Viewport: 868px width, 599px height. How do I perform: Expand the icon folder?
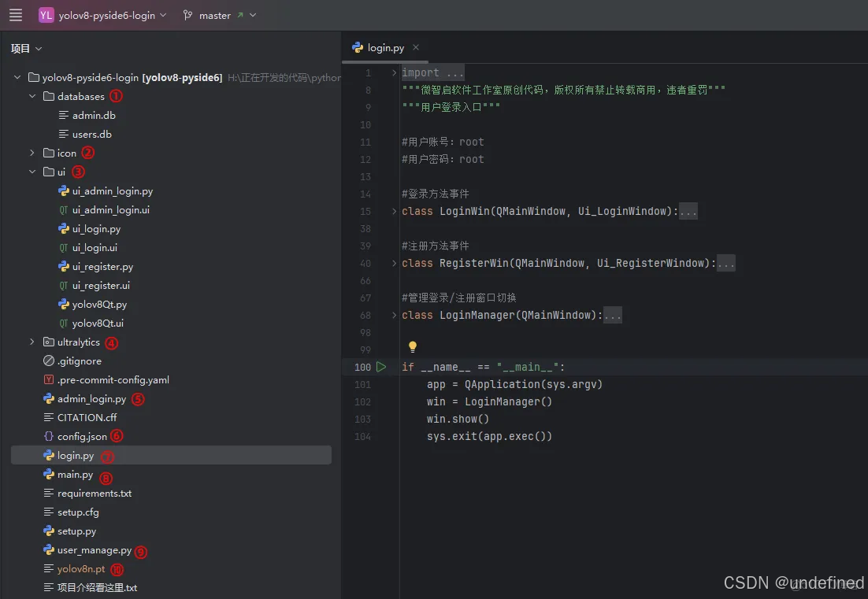point(32,153)
